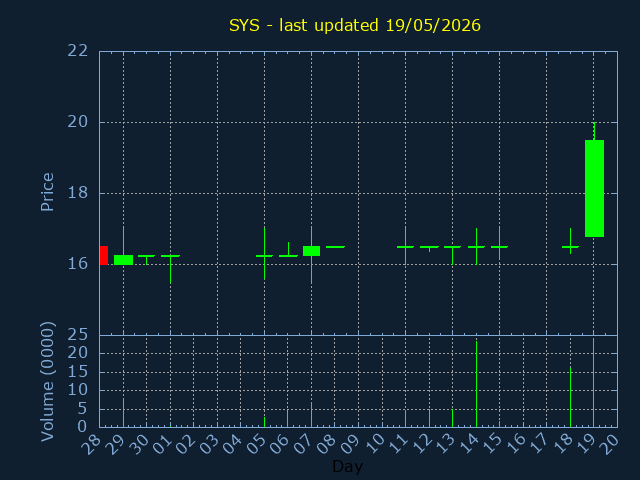Select the 20 tick on price axis

pos(78,122)
